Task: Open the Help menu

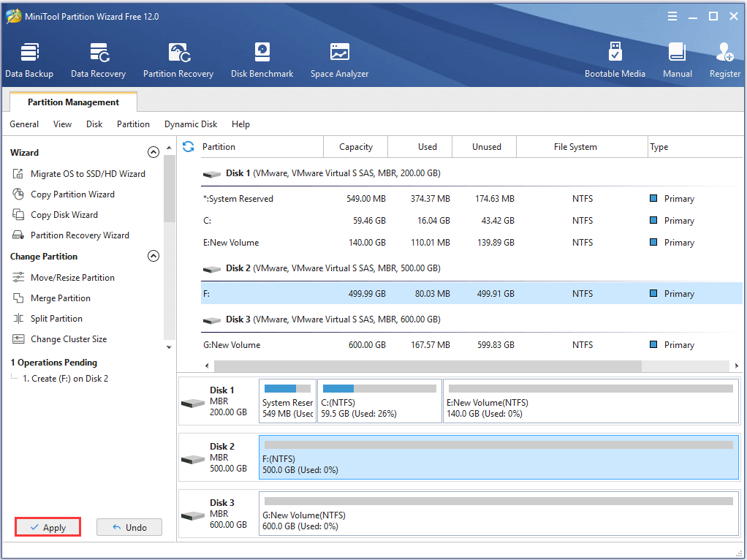Action: click(240, 124)
